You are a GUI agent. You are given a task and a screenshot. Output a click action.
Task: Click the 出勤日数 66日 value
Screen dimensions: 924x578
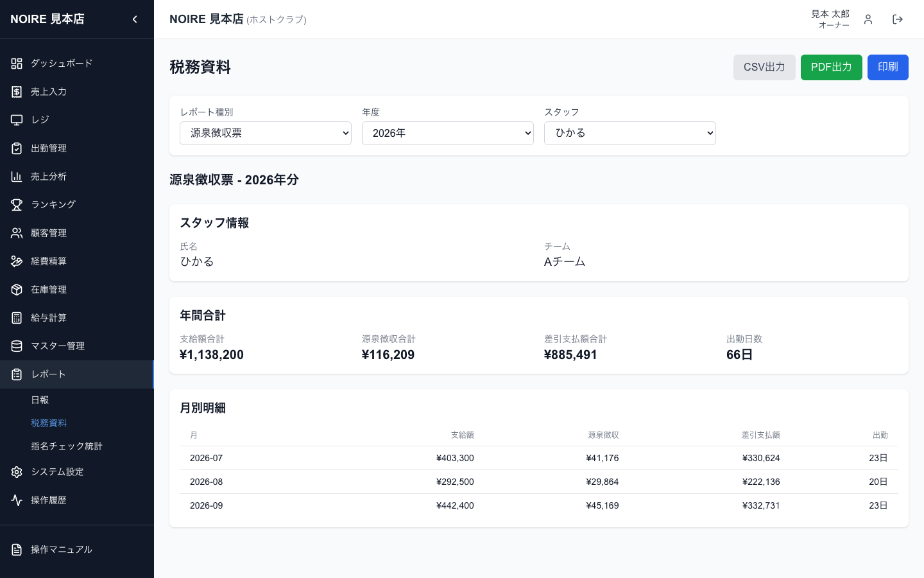pyautogui.click(x=740, y=355)
